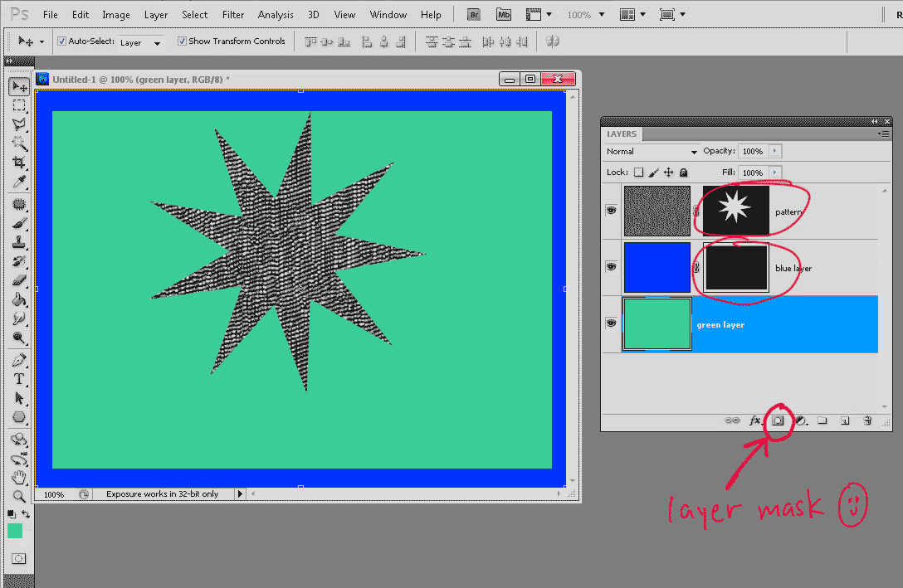The image size is (903, 588).
Task: Click the Create new layer icon
Action: point(844,420)
